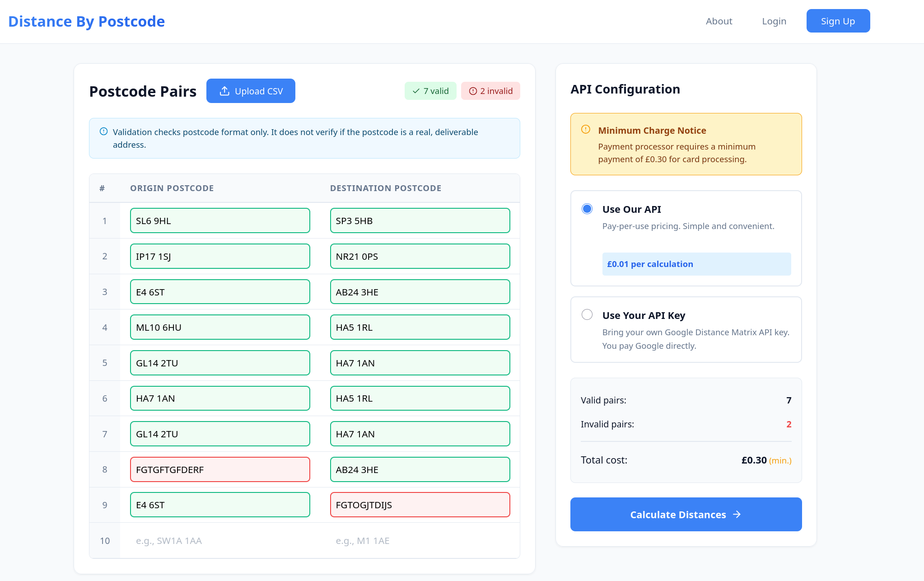Click destination postcode NR21 0PS field
This screenshot has height=581, width=924.
(420, 256)
